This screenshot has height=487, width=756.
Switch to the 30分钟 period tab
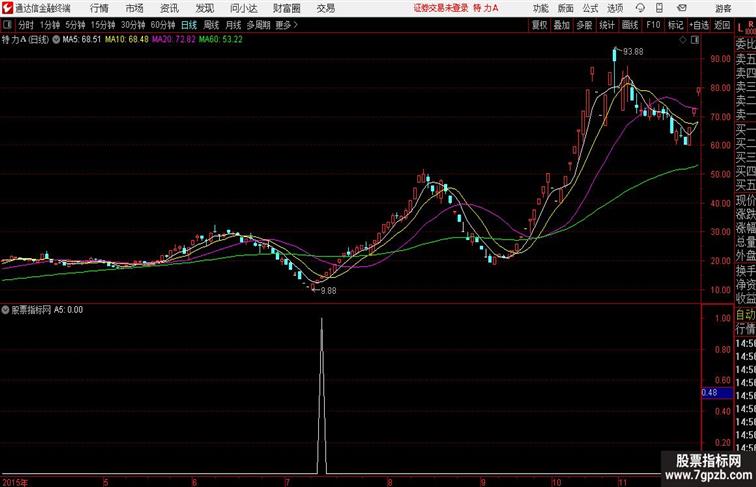coord(133,25)
